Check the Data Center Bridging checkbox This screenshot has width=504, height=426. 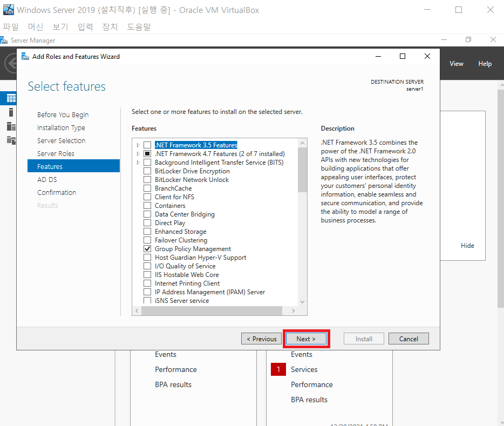pyautogui.click(x=147, y=214)
